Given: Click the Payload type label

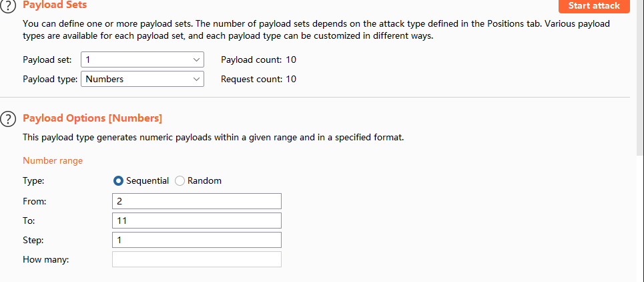Looking at the screenshot, I should click(50, 79).
